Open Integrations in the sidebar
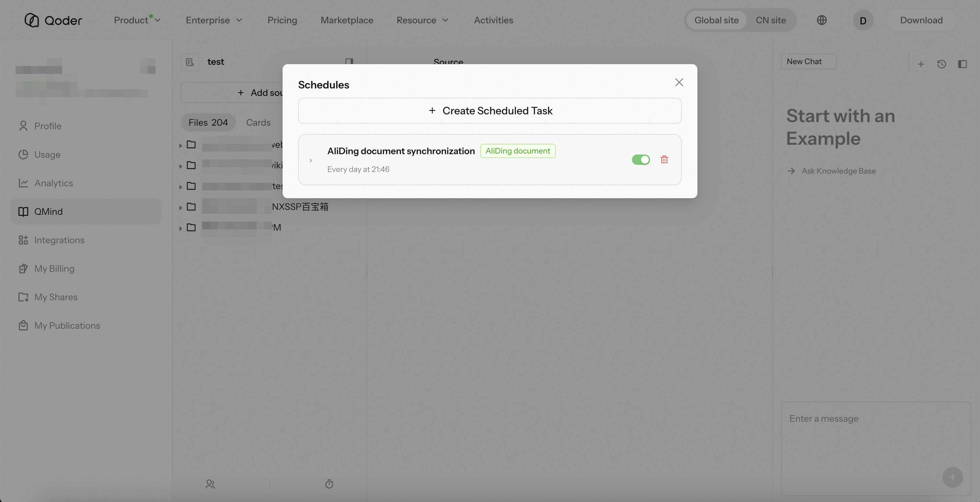 [86, 240]
